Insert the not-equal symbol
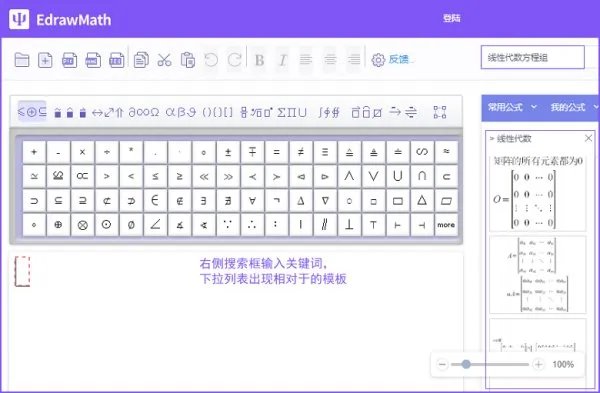This screenshot has height=393, width=600. [x=301, y=152]
